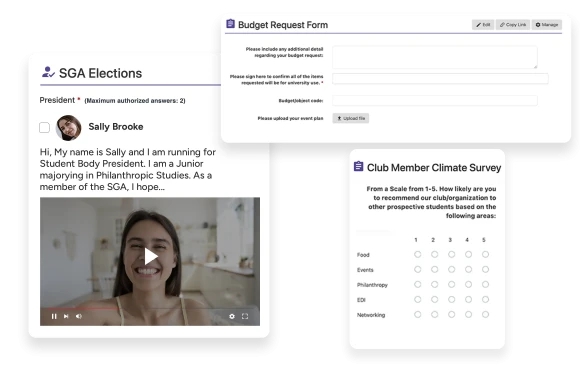Image resolution: width=580 pixels, height=380 pixels.
Task: Click the President question label
Action: click(57, 100)
